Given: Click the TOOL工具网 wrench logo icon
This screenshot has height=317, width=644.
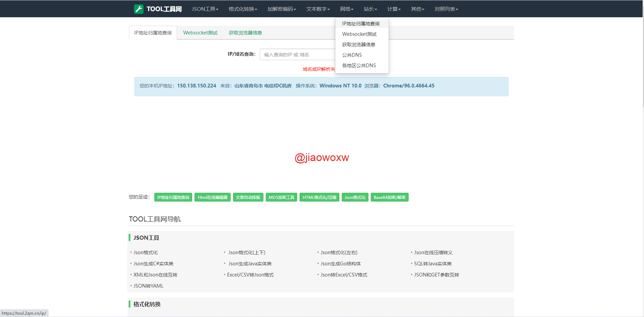Looking at the screenshot, I should [139, 9].
